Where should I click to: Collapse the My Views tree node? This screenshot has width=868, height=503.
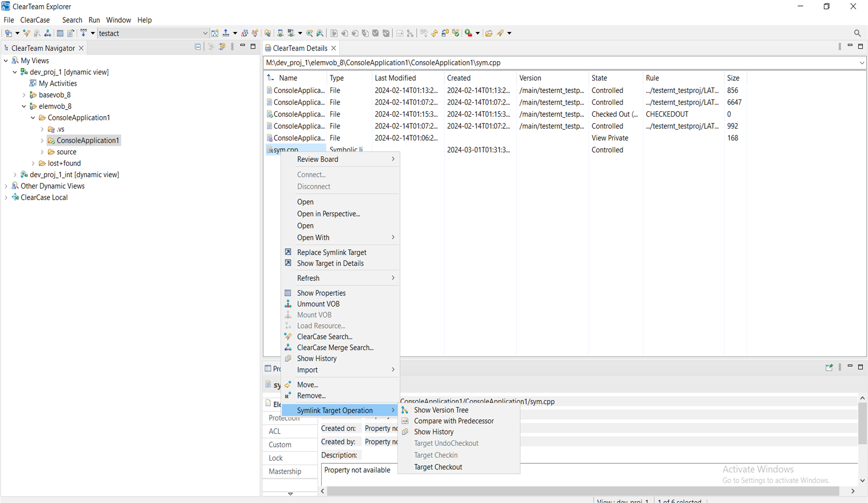coord(6,61)
